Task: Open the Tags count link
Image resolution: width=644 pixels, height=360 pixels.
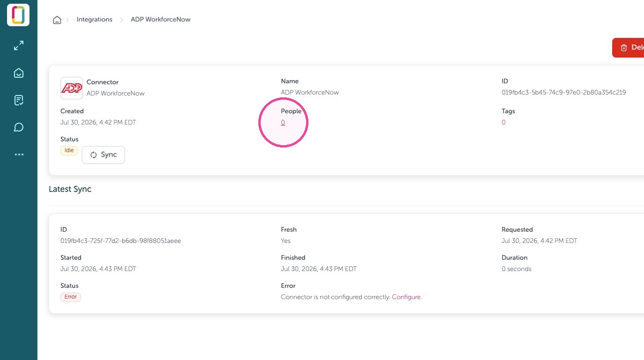Action: [x=504, y=123]
